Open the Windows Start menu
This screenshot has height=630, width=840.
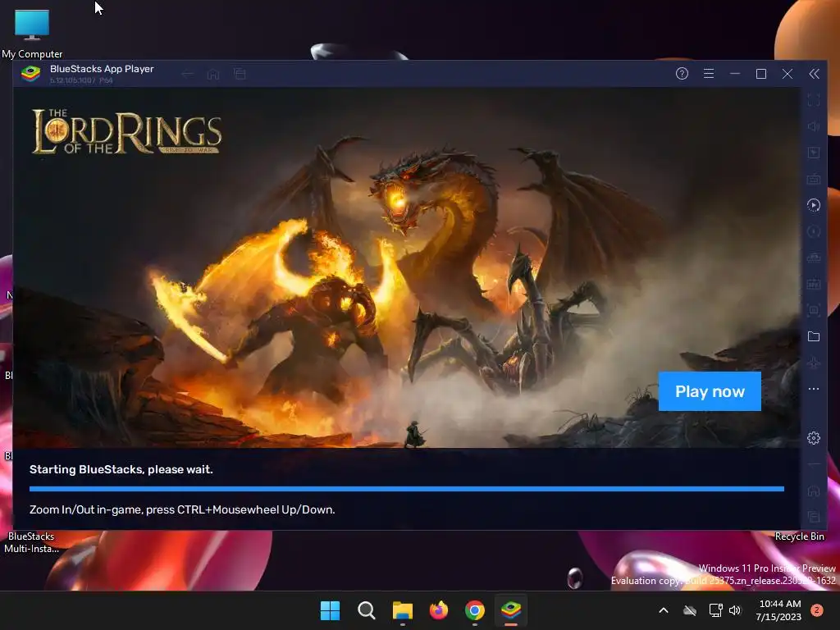330,610
